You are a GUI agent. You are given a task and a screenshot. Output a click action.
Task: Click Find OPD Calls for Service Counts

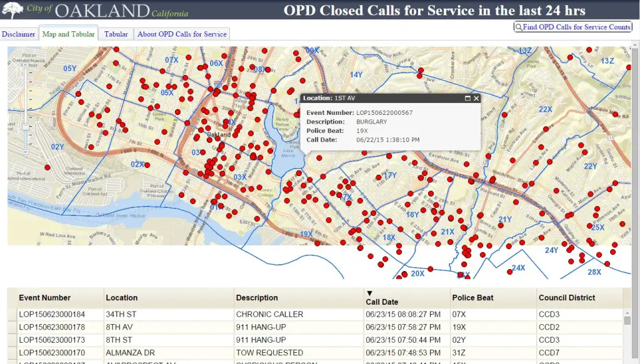point(572,27)
